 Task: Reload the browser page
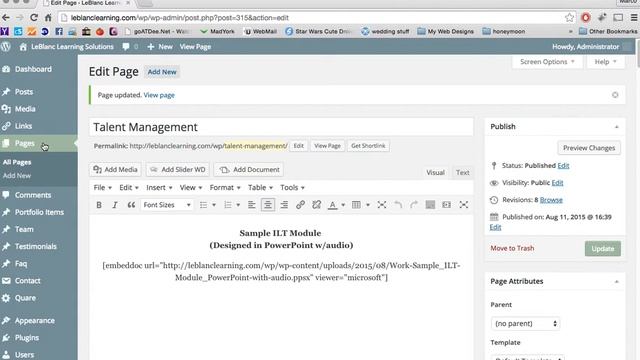(x=34, y=18)
